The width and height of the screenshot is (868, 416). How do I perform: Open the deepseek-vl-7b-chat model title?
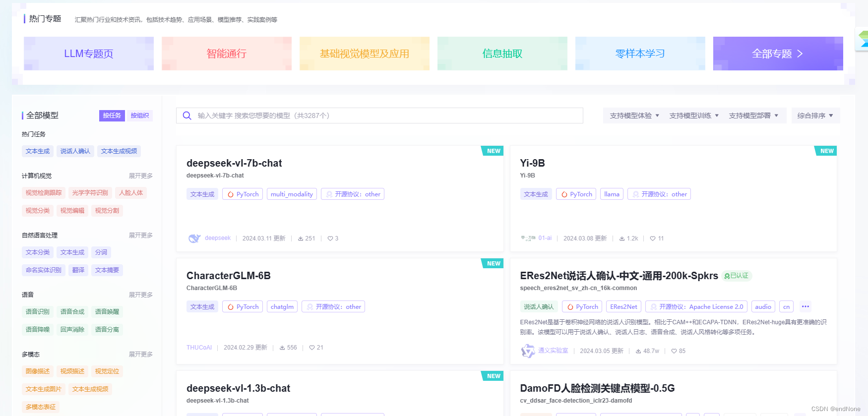click(234, 163)
